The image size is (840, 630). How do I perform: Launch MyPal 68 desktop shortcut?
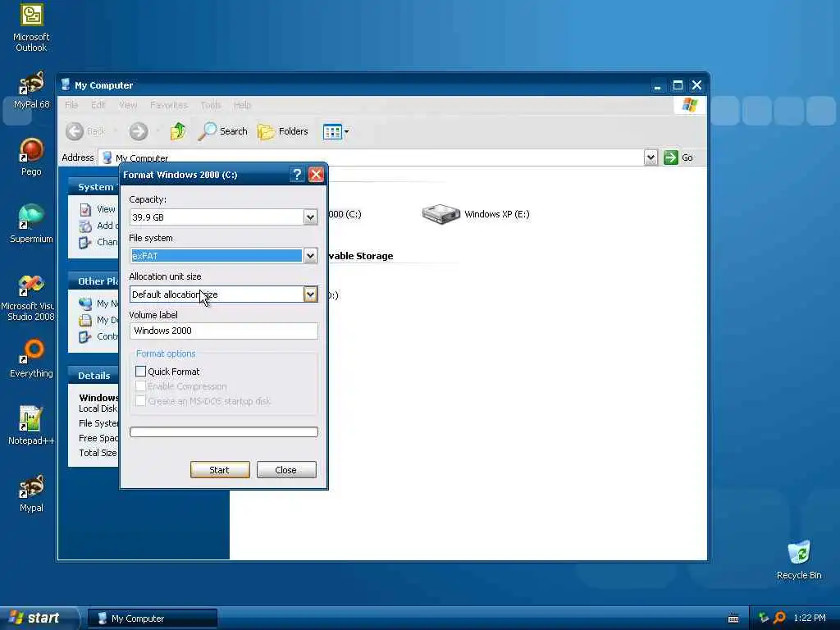coord(31,90)
